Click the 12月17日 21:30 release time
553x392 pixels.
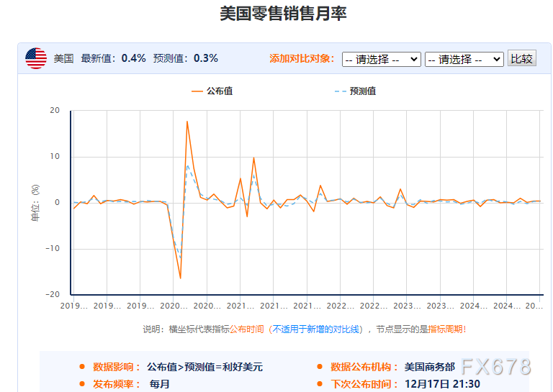pyautogui.click(x=442, y=384)
